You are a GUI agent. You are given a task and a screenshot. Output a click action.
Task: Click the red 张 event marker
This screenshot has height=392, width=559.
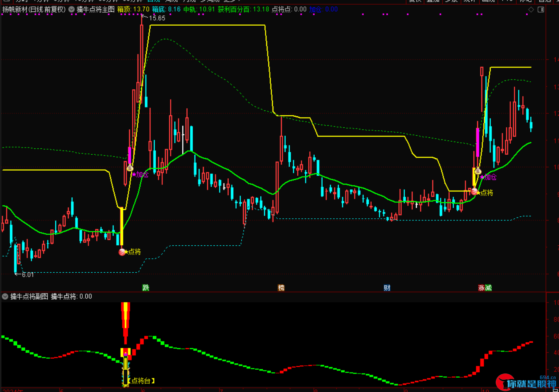[481, 288]
